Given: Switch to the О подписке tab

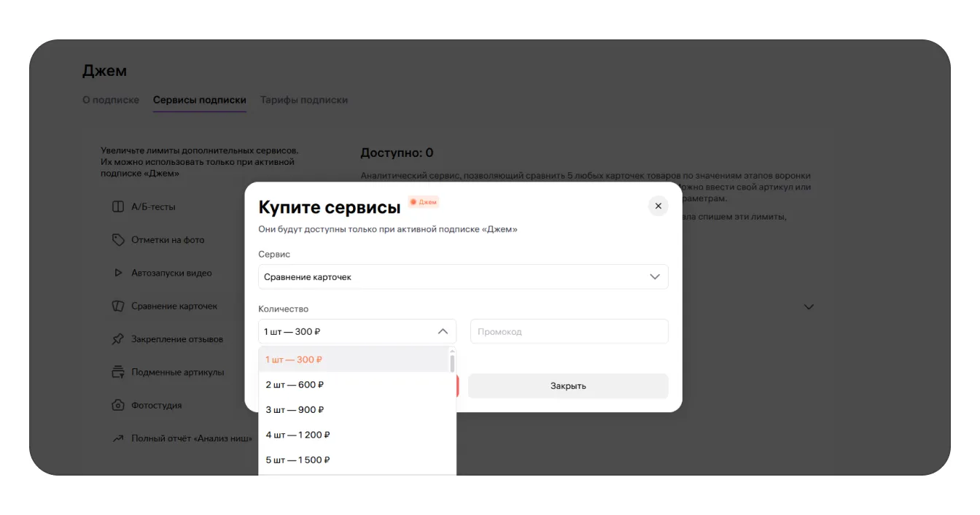Looking at the screenshot, I should point(111,100).
